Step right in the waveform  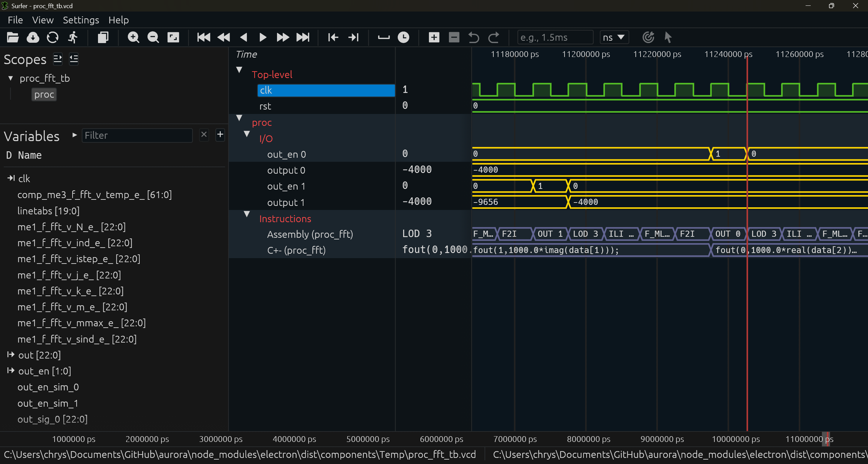click(263, 37)
